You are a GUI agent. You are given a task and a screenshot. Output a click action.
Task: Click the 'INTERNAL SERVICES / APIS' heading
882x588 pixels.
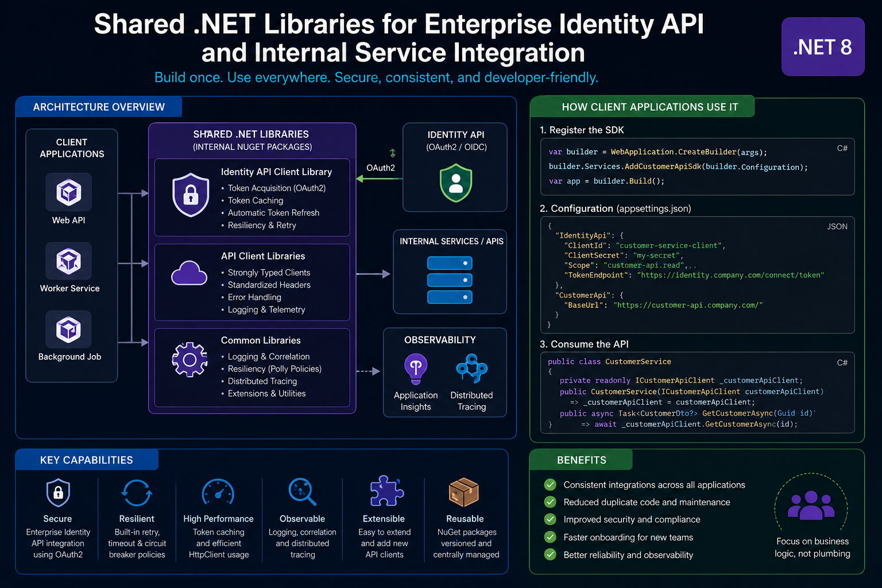[x=451, y=241]
